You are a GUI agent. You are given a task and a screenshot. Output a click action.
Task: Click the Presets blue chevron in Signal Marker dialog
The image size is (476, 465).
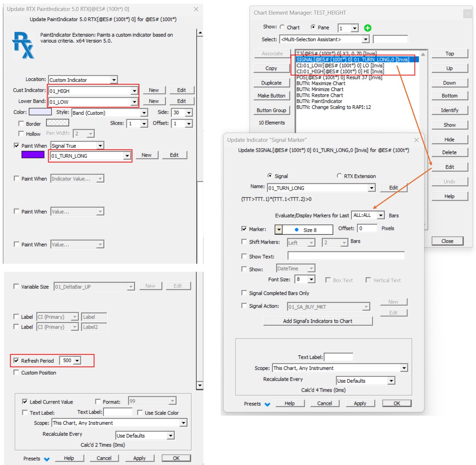pyautogui.click(x=267, y=404)
